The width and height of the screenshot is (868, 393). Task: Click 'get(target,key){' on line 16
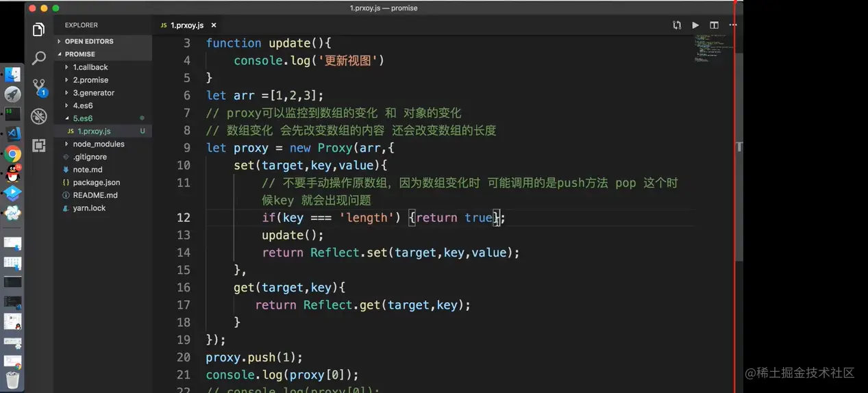[289, 288]
